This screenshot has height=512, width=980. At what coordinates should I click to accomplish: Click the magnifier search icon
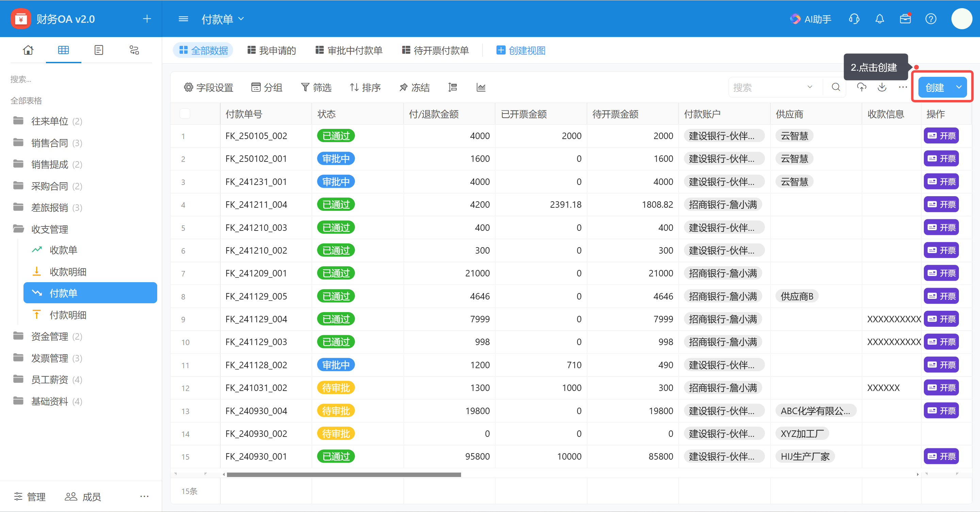coord(836,87)
